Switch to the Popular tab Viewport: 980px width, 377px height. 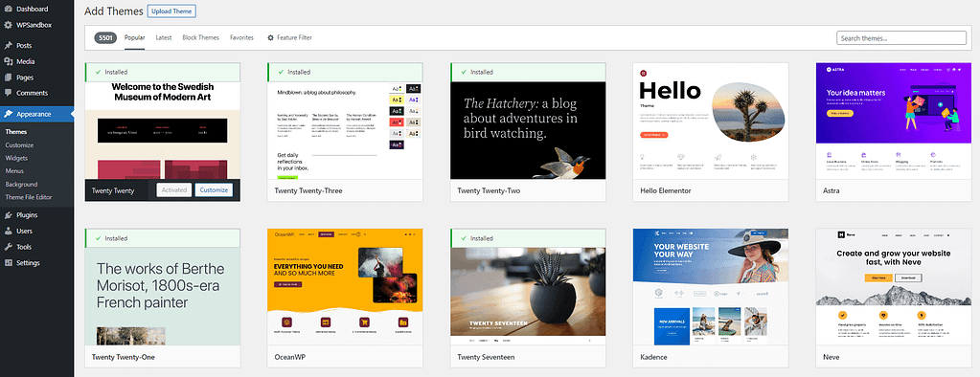[x=134, y=38]
